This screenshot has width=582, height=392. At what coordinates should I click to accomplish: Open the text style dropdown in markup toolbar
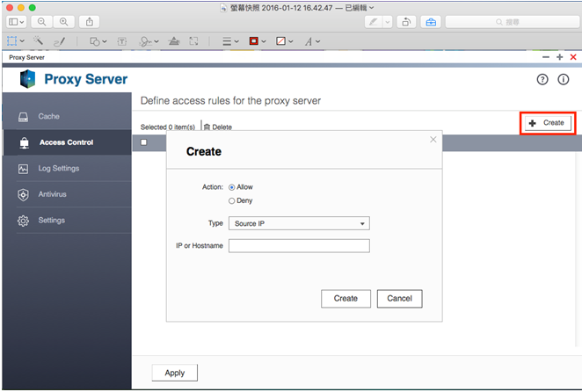pyautogui.click(x=312, y=40)
